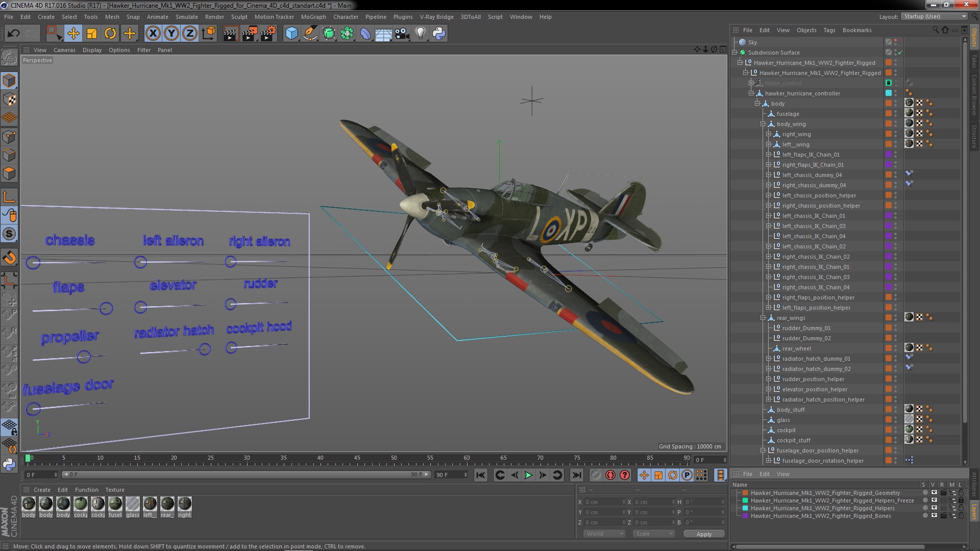Click Rigged_Bones layer purple swatch

click(x=745, y=516)
